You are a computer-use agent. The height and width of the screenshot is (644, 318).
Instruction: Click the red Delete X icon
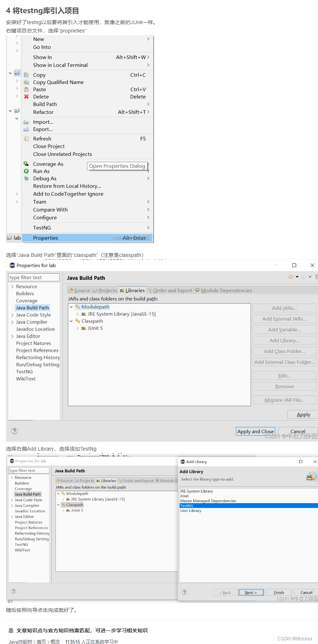pyautogui.click(x=26, y=97)
